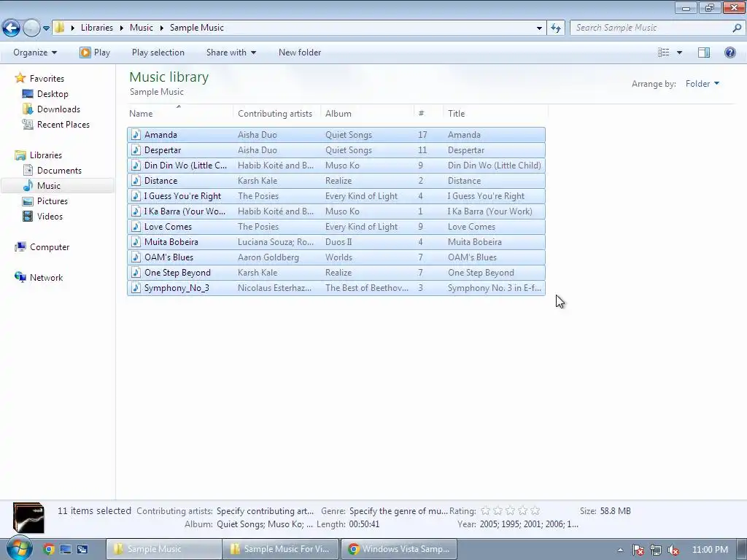Click the Computer icon in navigation pane
The width and height of the screenshot is (747, 560).
click(20, 246)
